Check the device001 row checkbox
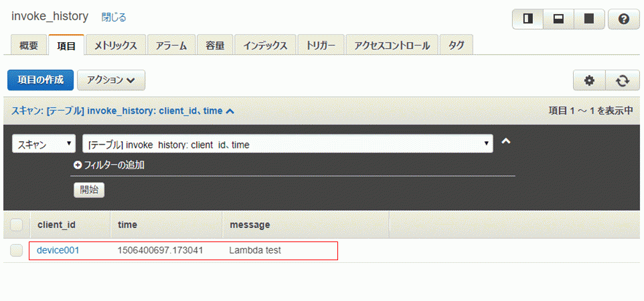The width and height of the screenshot is (644, 301). coord(17,250)
